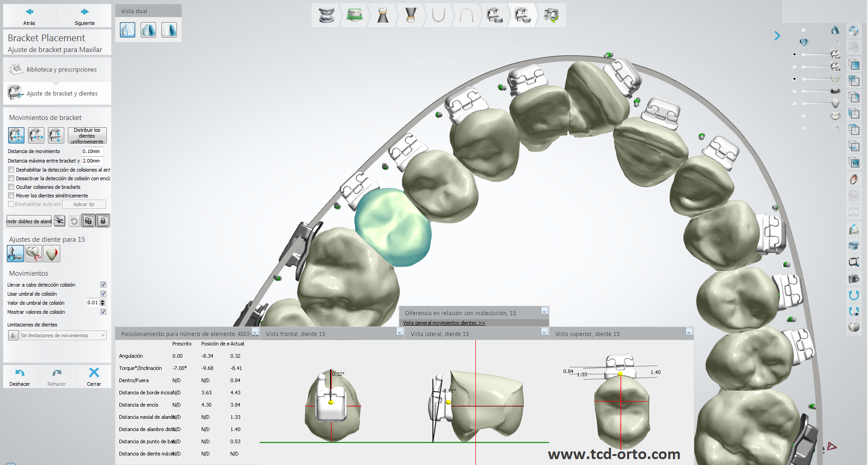Select the tooth cut scissors tool
Viewport: 868px width, 465px height.
34,254
